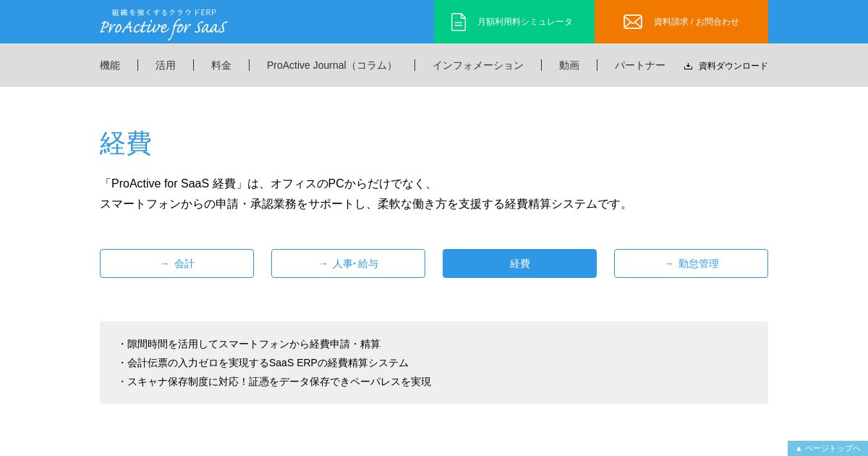The image size is (868, 456).
Task: Click the envelope icon for 資料請求
Action: click(633, 22)
